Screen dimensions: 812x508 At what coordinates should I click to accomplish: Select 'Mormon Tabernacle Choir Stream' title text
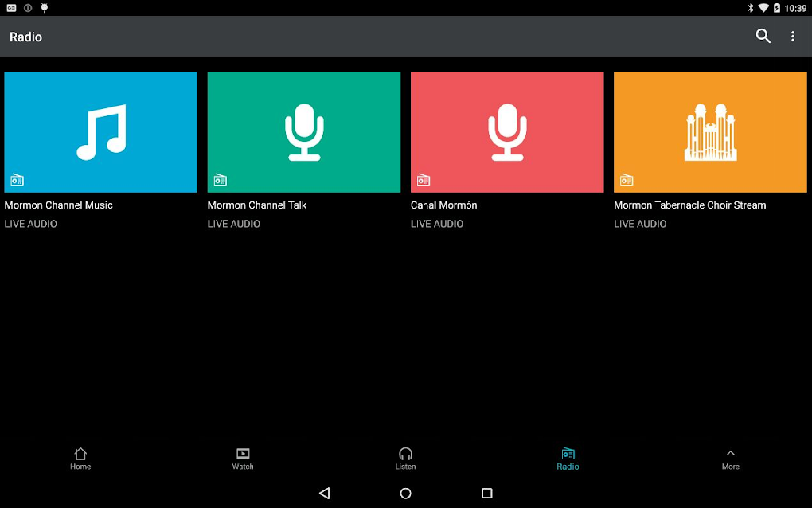[x=689, y=205]
